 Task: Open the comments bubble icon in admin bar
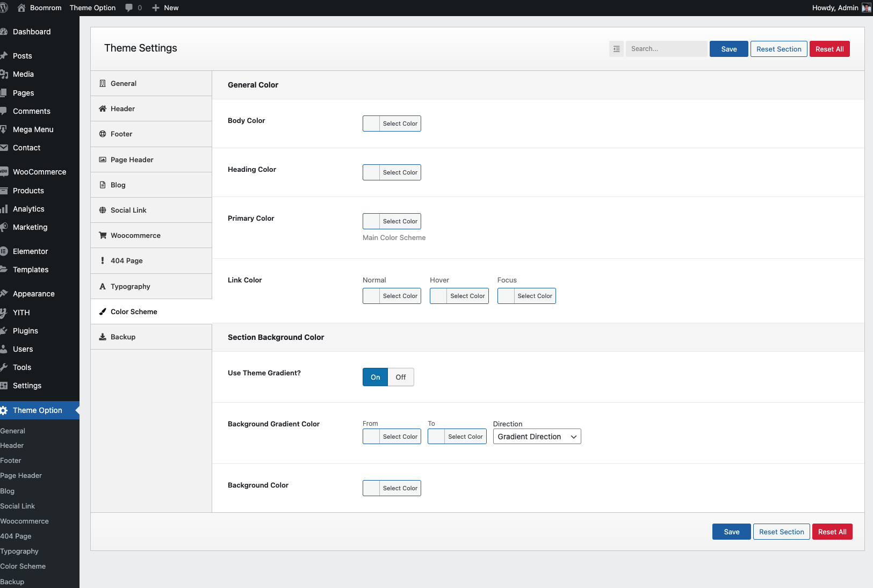point(129,8)
